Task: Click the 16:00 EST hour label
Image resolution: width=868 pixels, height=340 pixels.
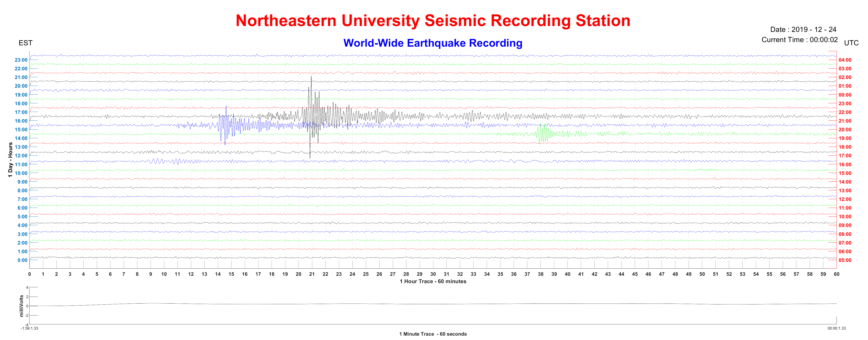Action: pos(21,121)
